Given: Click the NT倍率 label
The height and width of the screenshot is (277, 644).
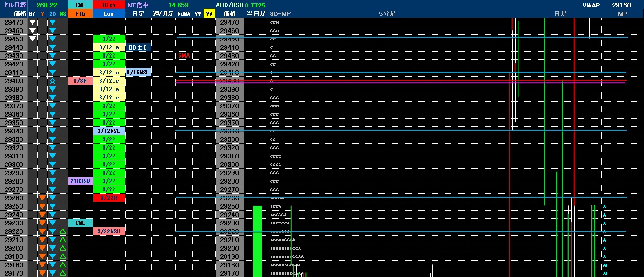Looking at the screenshot, I should coord(139,5).
